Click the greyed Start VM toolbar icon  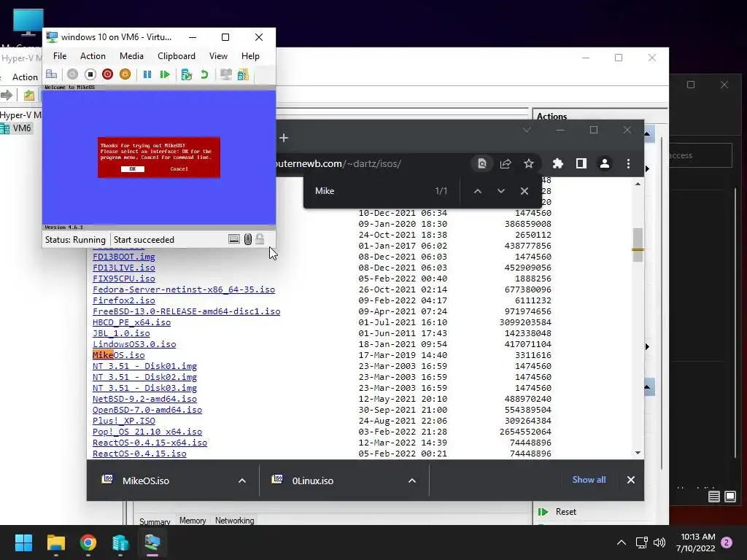pos(72,74)
